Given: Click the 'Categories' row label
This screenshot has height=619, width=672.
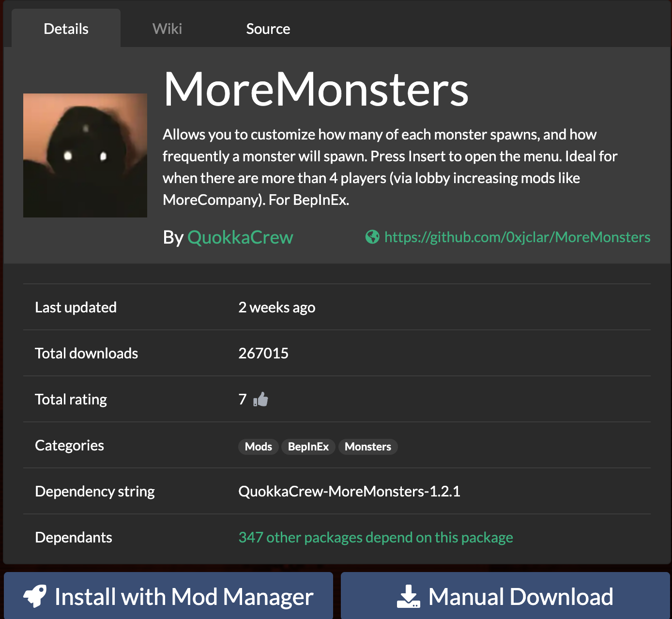Looking at the screenshot, I should pos(69,445).
